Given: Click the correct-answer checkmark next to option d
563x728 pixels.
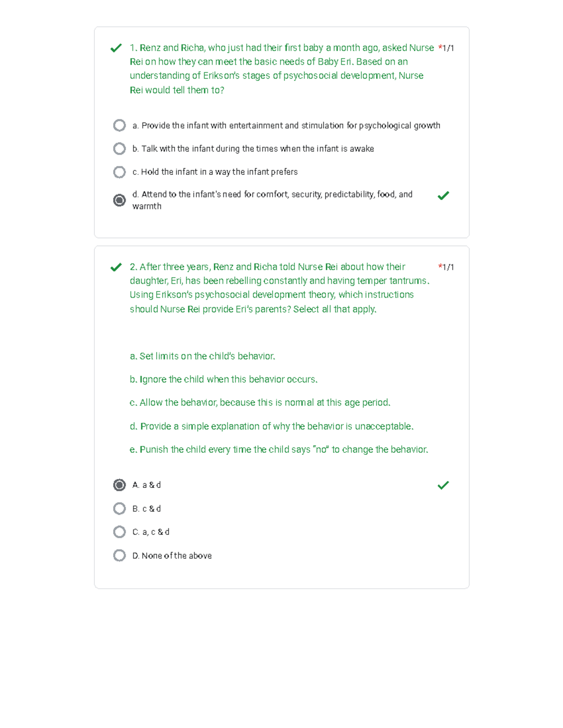Looking at the screenshot, I should pyautogui.click(x=443, y=195).
